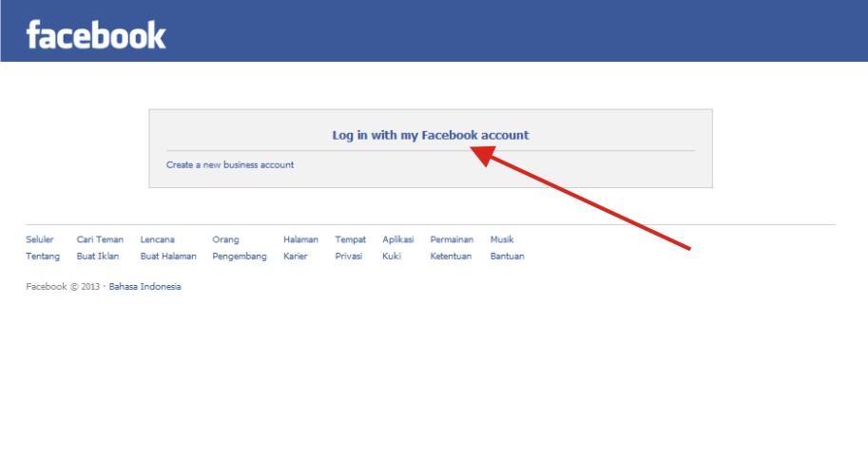Change language via Bahasa Indonesia link
Viewport: 868px width, 476px height.
pyautogui.click(x=145, y=287)
